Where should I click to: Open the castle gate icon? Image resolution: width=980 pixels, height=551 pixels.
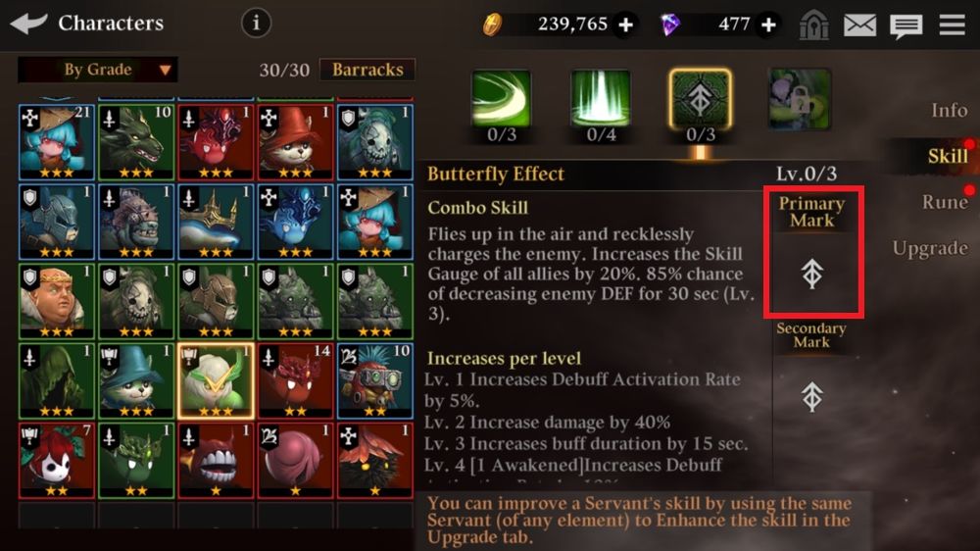pyautogui.click(x=813, y=25)
